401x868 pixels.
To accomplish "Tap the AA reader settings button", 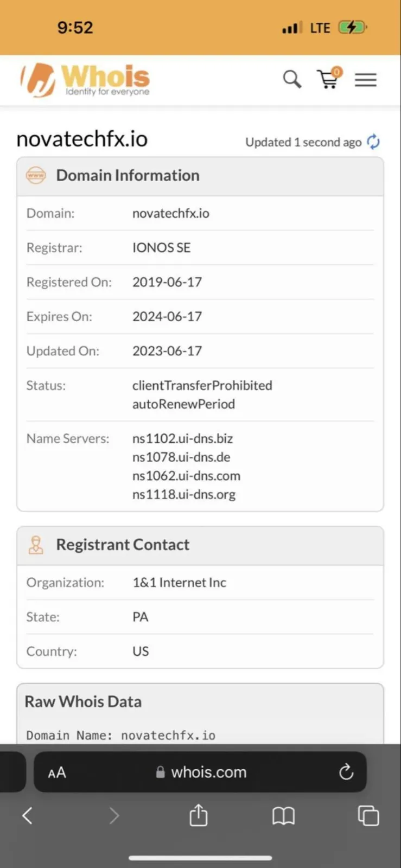I will tap(56, 773).
